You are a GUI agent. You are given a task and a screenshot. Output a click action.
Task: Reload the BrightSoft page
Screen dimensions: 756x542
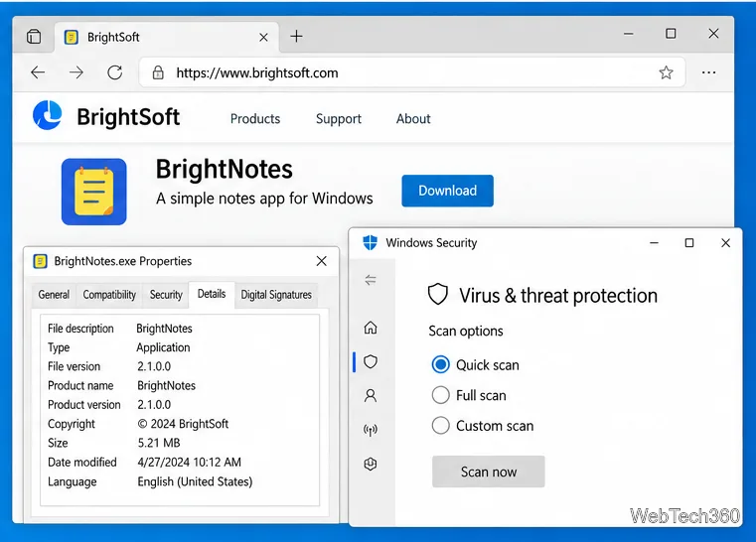point(115,72)
